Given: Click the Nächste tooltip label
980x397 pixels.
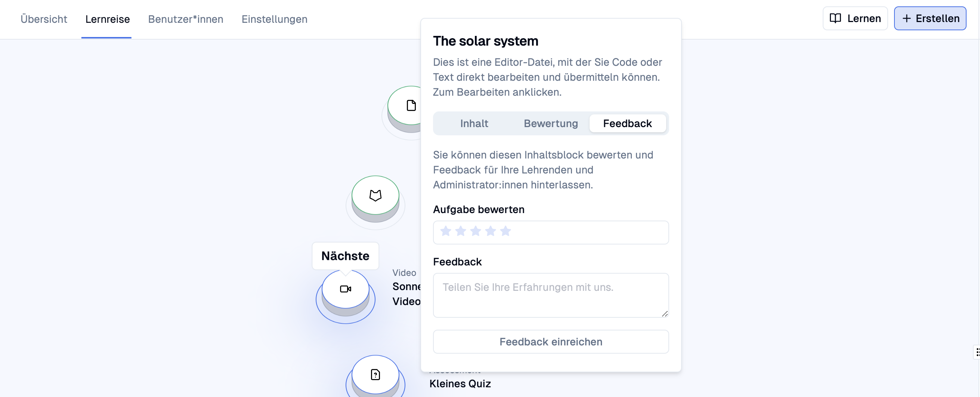Looking at the screenshot, I should (345, 256).
